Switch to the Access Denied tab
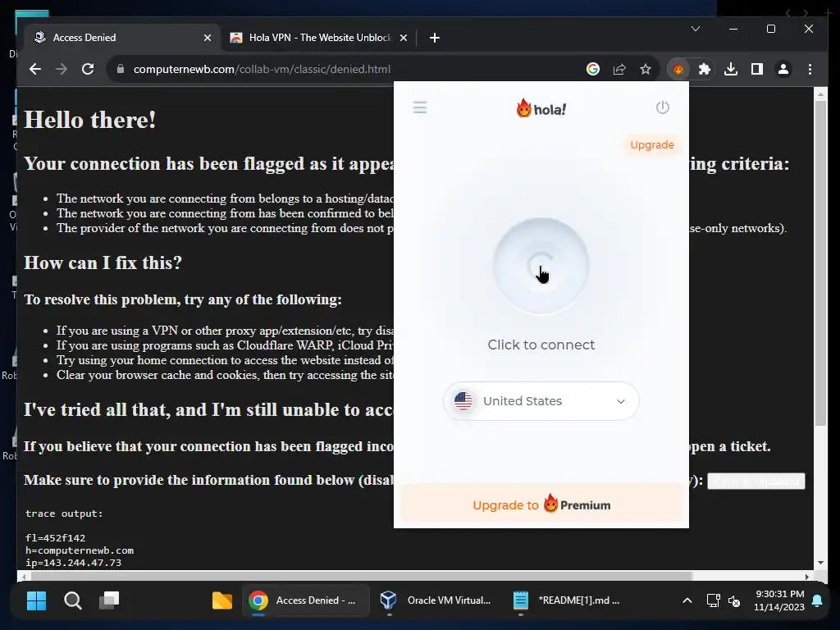Viewport: 840px width, 630px height. [122, 38]
